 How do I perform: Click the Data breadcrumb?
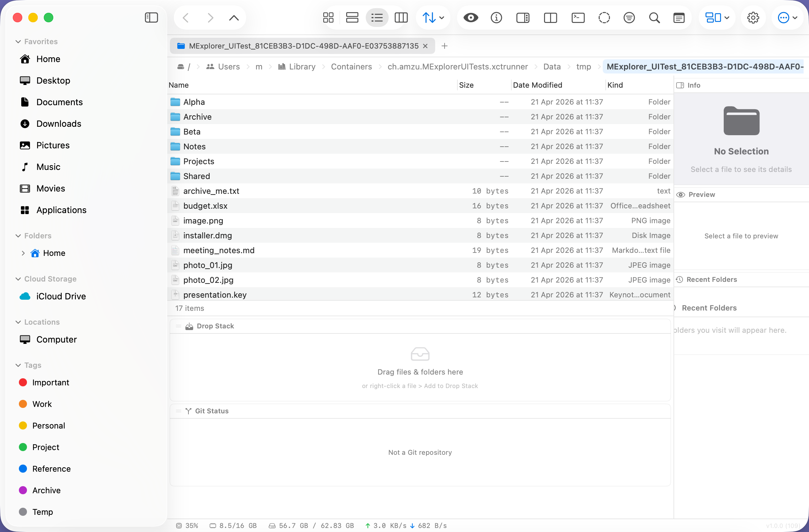click(x=552, y=67)
